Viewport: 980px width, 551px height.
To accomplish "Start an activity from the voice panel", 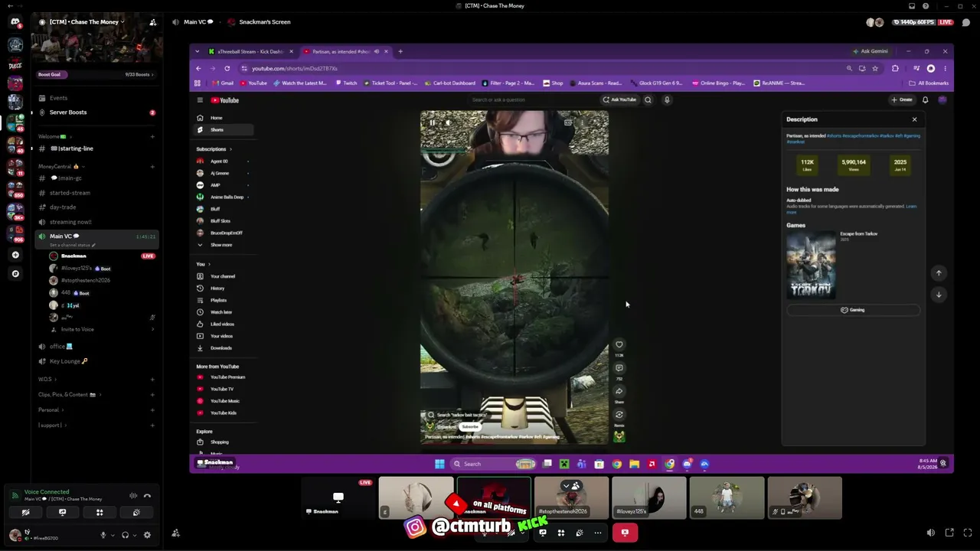I will point(100,513).
